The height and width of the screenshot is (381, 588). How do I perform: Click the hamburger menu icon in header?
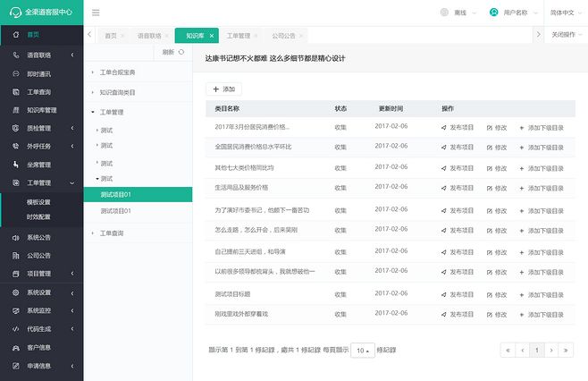96,13
